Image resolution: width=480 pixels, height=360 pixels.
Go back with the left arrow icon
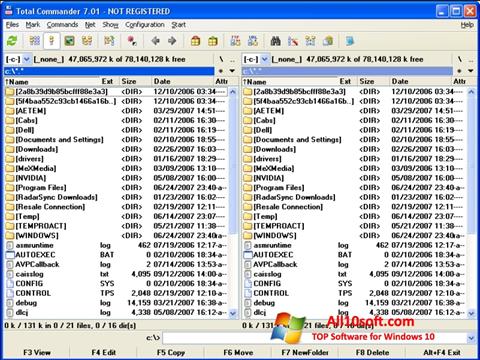155,41
